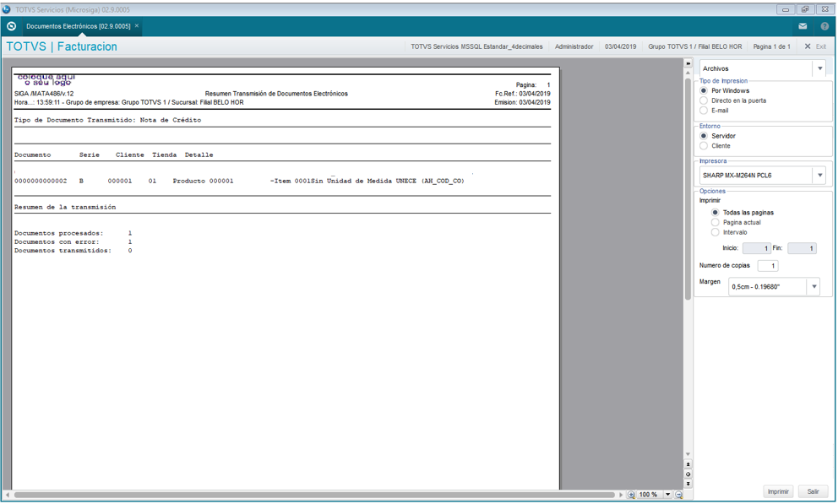Switch to Documentos Electrónicos tab

coord(78,26)
